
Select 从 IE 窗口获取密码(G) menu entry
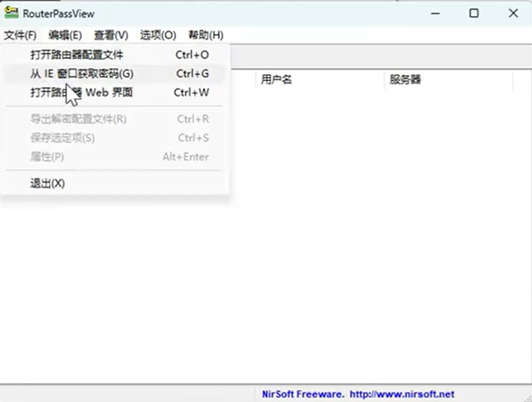click(115, 73)
